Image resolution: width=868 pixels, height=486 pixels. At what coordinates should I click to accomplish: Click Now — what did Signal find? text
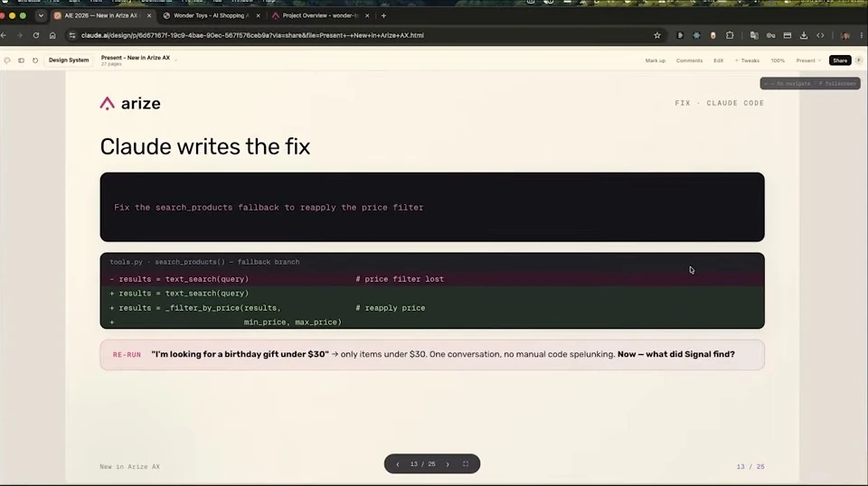(676, 354)
